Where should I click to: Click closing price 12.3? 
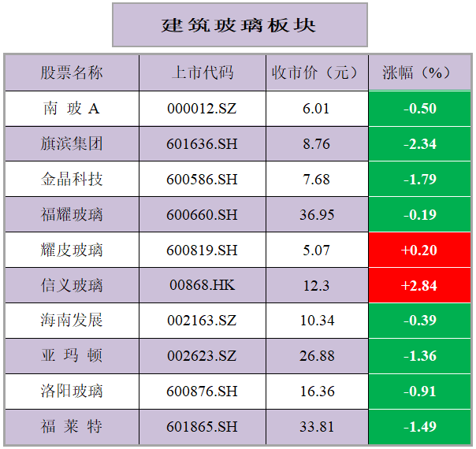tap(316, 285)
